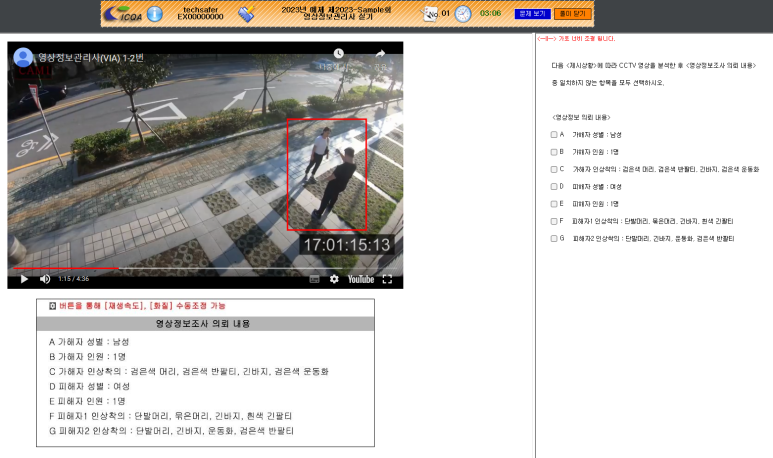Screen dimensions: 773x458
Task: Click the question number notepad icon
Action: [429, 14]
